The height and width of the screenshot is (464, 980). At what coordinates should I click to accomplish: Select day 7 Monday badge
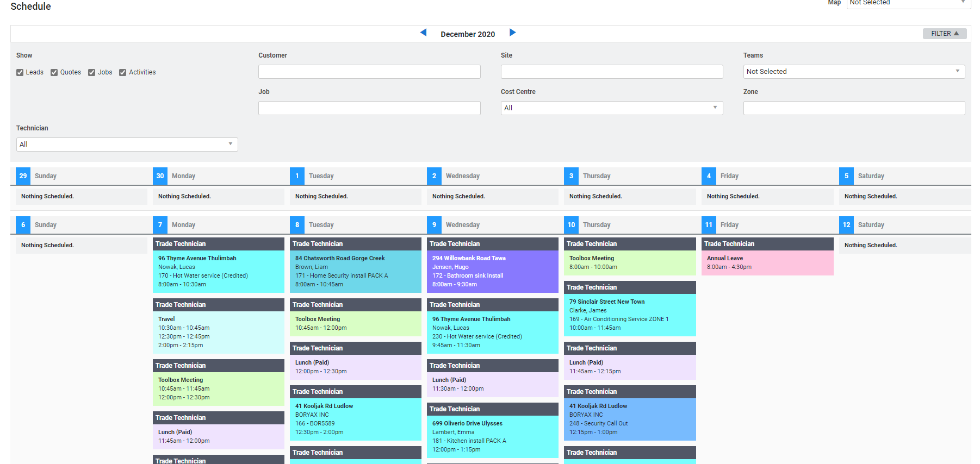coord(160,225)
